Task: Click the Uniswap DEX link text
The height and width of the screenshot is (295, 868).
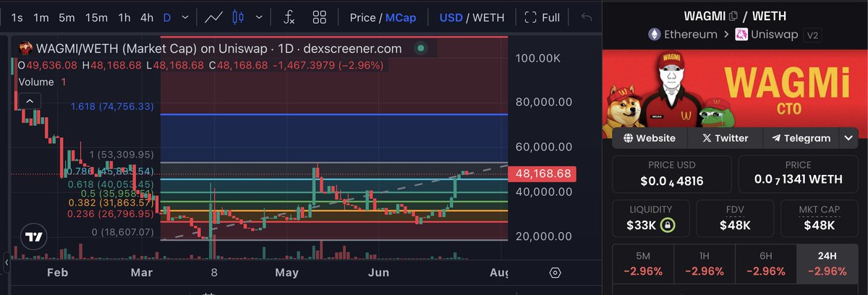Action: [775, 34]
